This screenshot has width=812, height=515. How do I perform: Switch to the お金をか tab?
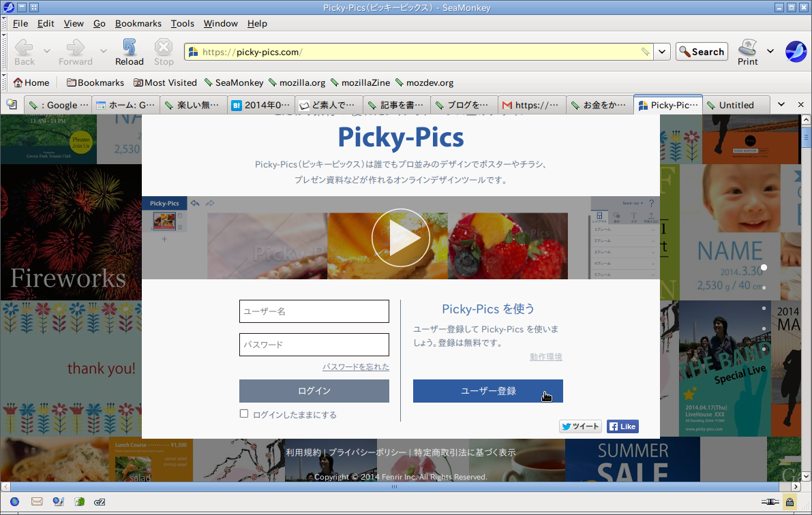pyautogui.click(x=599, y=105)
